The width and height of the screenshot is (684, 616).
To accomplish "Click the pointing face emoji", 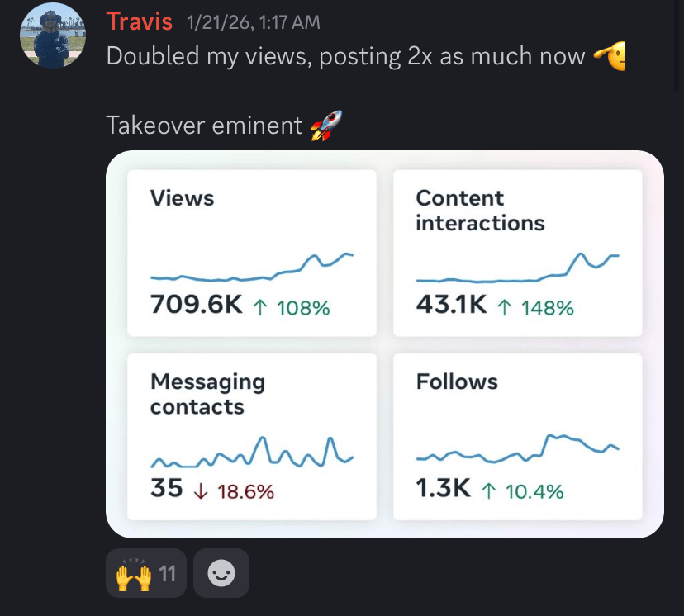I will click(609, 56).
